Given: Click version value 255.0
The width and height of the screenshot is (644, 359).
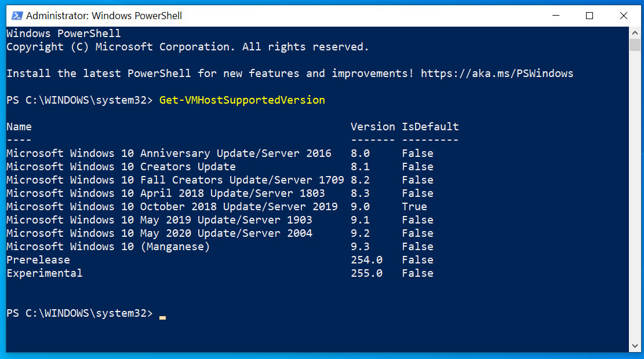Looking at the screenshot, I should pyautogui.click(x=367, y=273).
